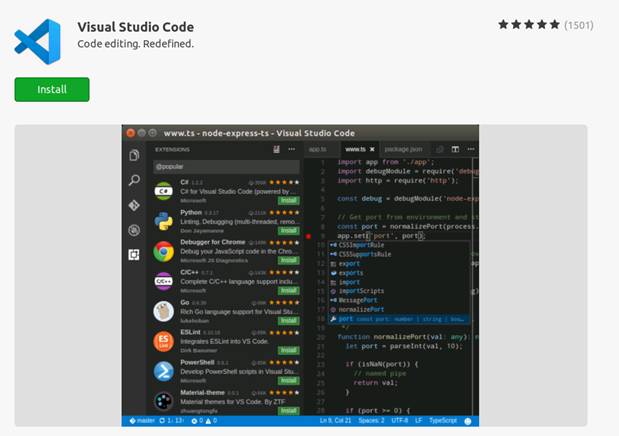Choose 'exports' from the autocomplete list

[x=399, y=273]
